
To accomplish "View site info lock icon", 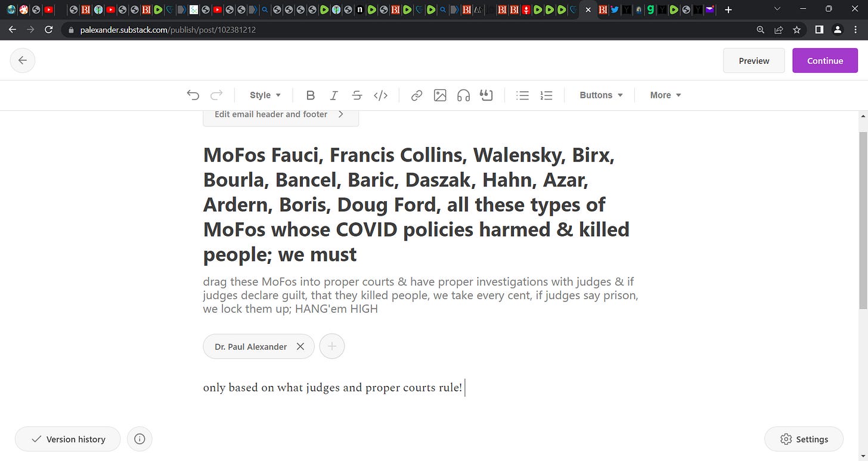I will coord(71,30).
